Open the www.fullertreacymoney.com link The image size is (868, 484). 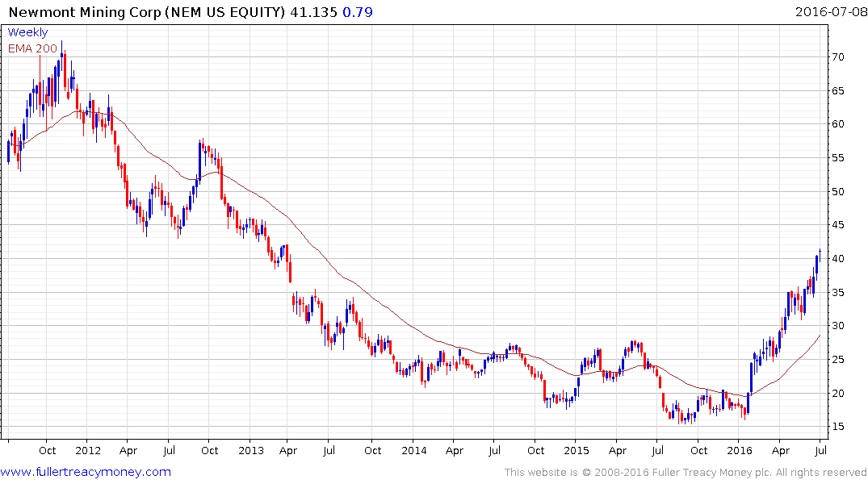[x=86, y=472]
